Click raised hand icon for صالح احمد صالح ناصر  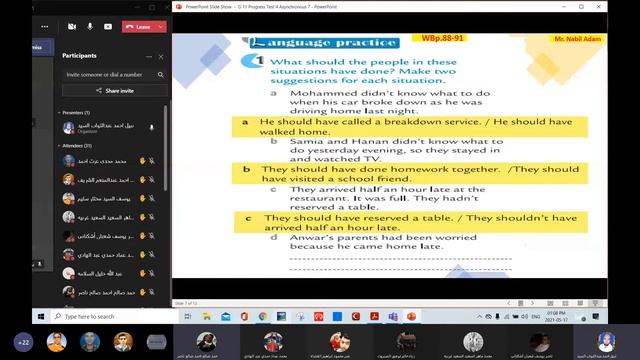pos(142,292)
